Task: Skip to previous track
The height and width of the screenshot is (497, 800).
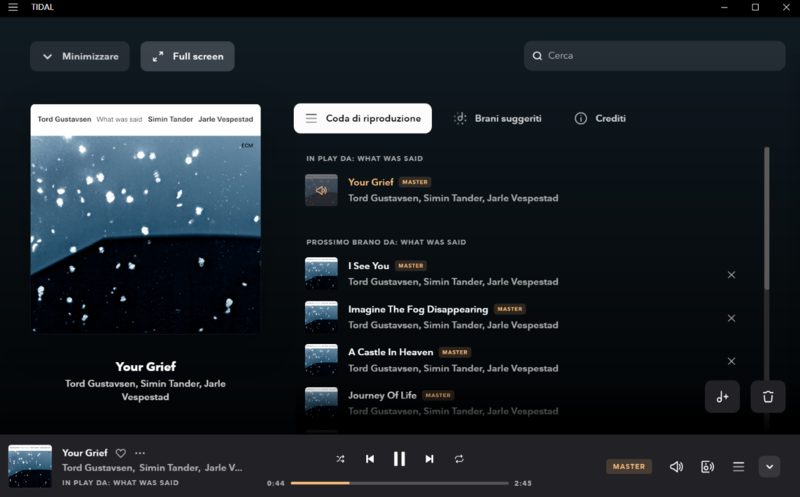Action: 370,459
